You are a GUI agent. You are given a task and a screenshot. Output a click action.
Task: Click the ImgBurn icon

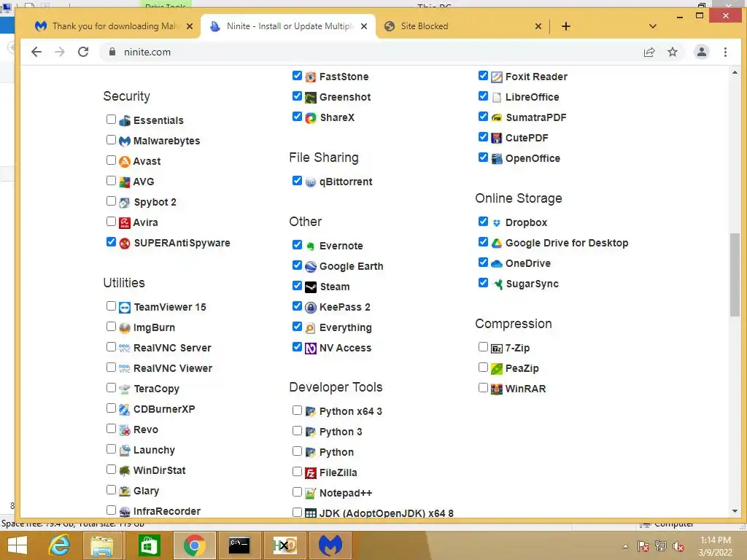click(x=124, y=327)
